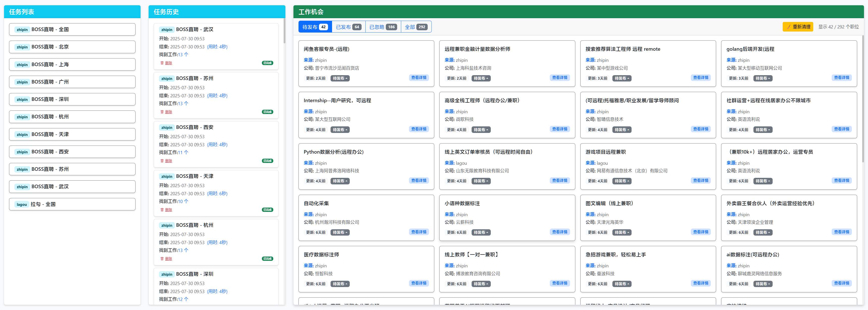Select BOSS直聘 - 西安 in task list

click(x=72, y=152)
